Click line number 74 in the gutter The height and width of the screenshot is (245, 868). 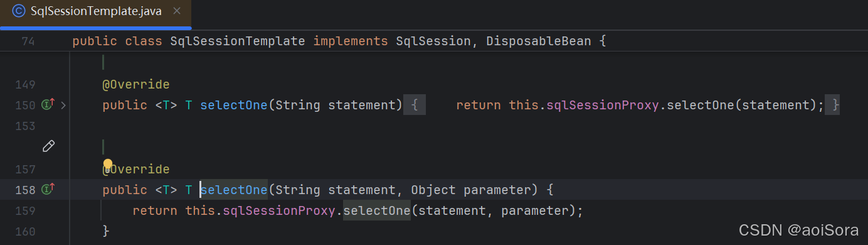pos(28,41)
